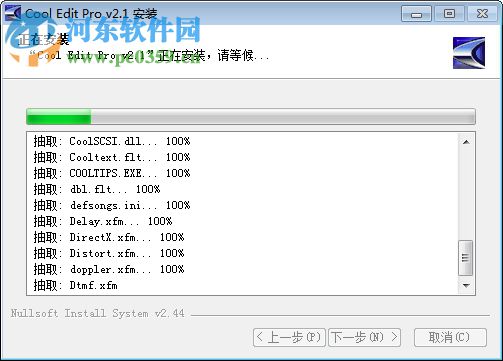Viewport: 503px width, 361px height.
Task: Click the Cool Edit Pro header logo
Action: [x=469, y=53]
